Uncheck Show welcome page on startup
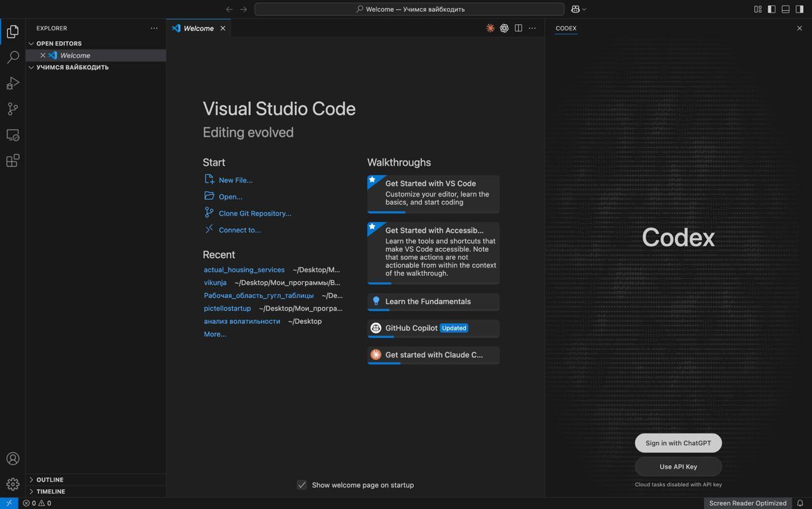 coord(302,485)
